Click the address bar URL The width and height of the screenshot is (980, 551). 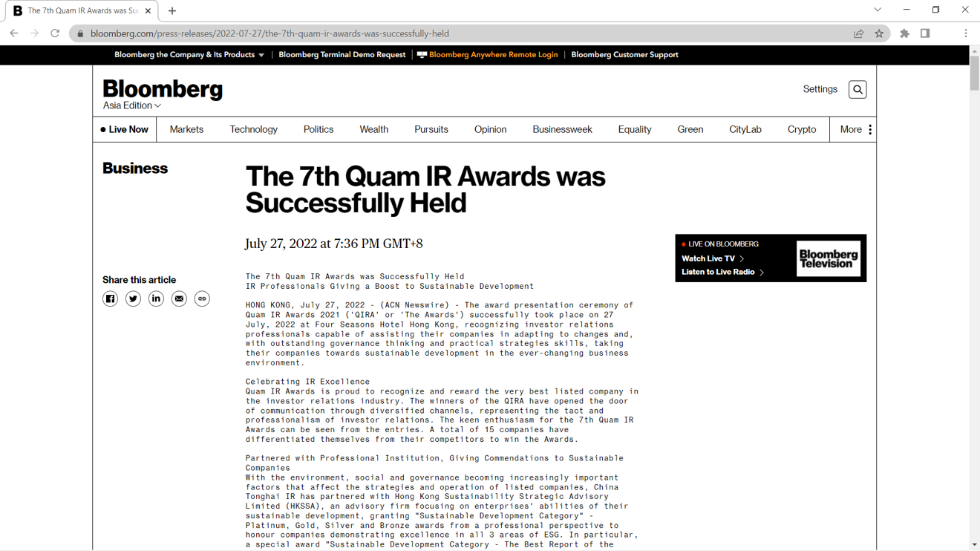click(269, 33)
